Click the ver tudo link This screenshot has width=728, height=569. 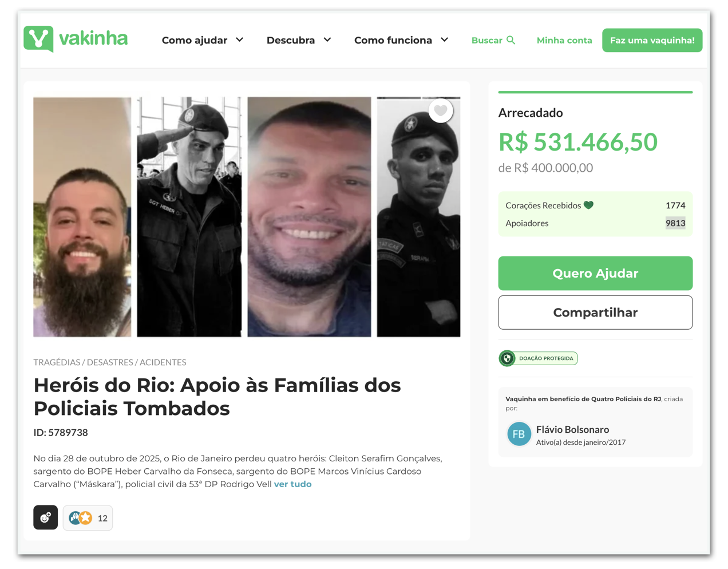click(x=292, y=484)
